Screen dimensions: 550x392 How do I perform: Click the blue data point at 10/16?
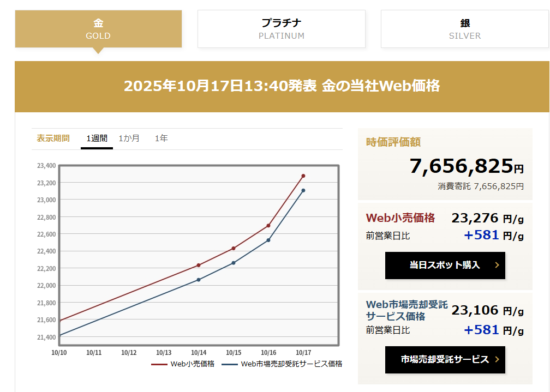tap(268, 240)
